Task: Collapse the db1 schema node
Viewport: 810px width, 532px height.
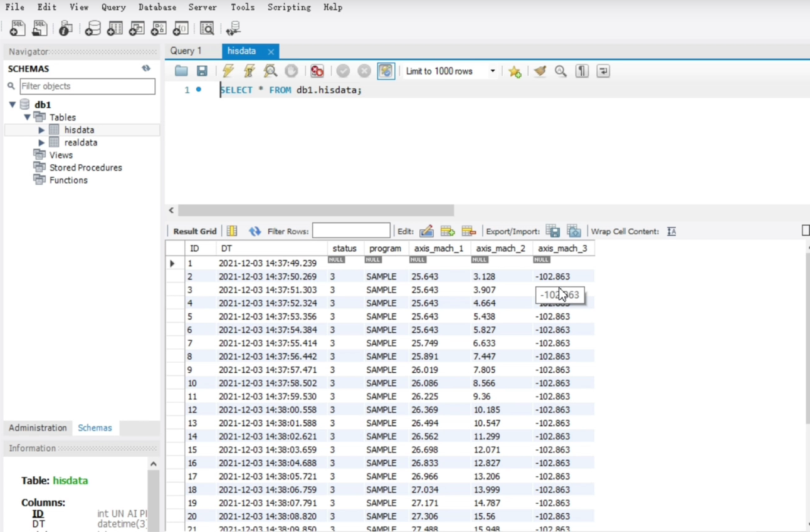Action: click(x=13, y=105)
